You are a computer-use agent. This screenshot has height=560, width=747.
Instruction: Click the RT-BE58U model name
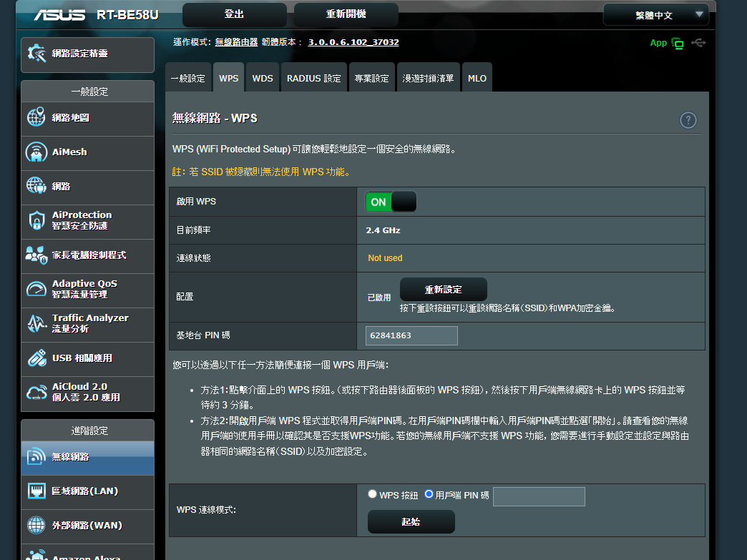click(127, 15)
